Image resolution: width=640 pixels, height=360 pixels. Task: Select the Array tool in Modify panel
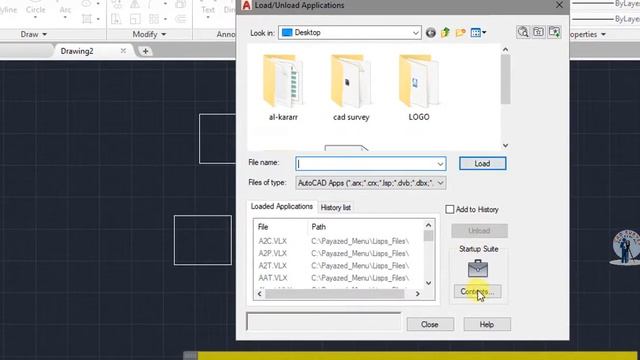(154, 19)
